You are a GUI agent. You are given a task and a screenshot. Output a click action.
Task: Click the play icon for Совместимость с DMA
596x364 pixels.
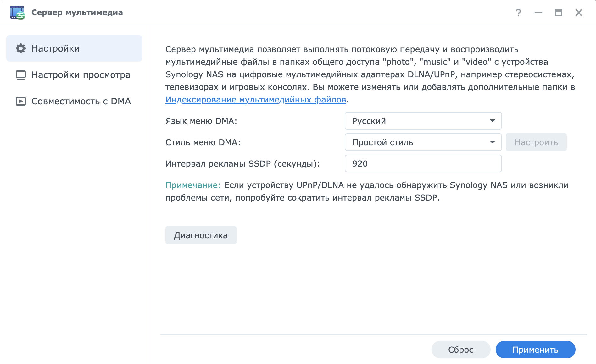[21, 101]
